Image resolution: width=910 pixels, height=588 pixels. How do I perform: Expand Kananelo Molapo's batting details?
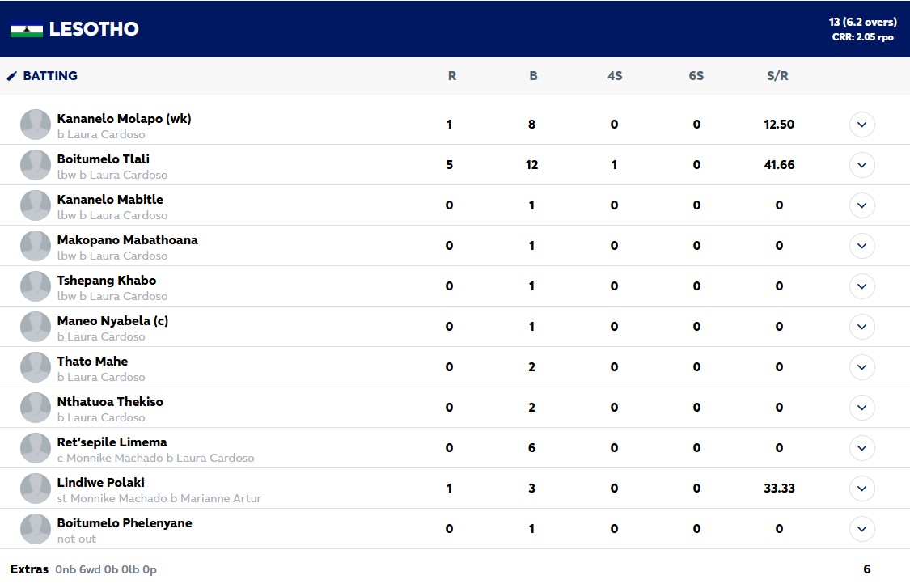click(861, 125)
